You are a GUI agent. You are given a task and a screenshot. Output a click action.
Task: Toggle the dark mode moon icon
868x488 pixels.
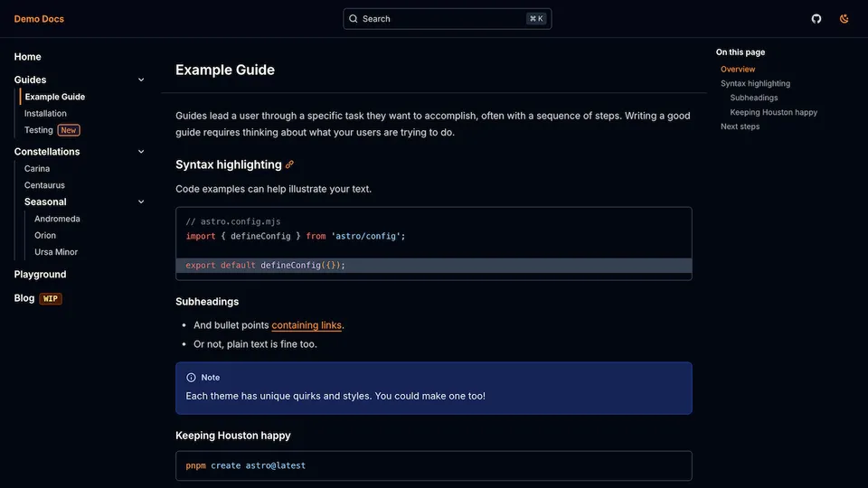click(844, 19)
